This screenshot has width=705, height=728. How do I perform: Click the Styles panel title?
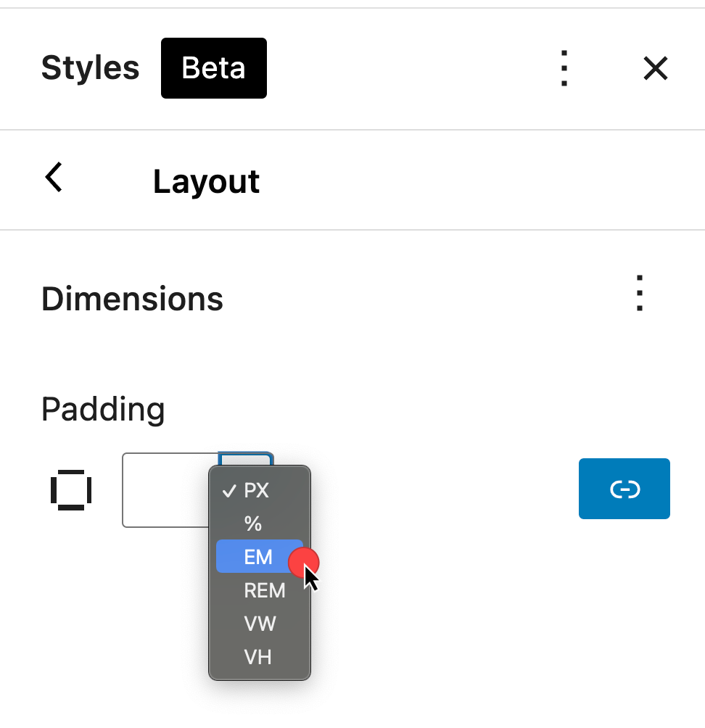click(x=90, y=68)
